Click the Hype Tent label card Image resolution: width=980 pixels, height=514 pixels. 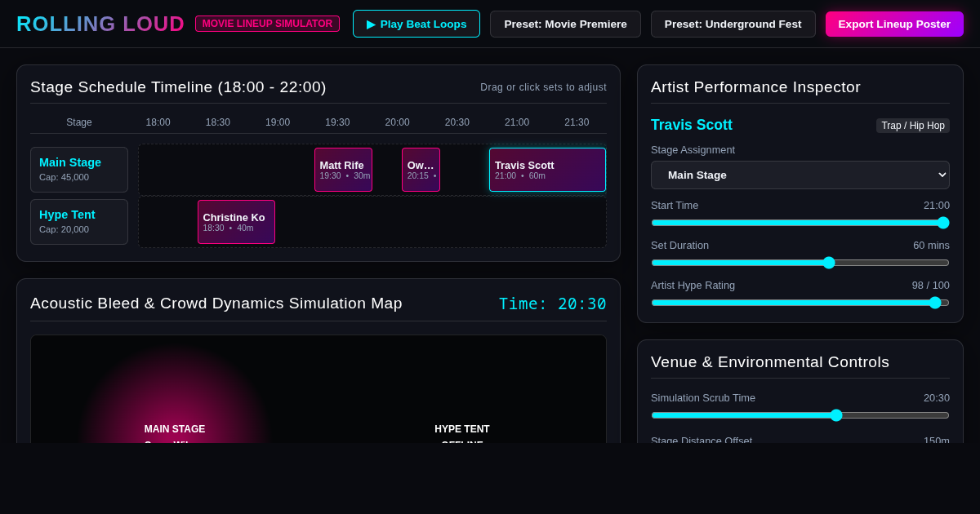pos(79,222)
